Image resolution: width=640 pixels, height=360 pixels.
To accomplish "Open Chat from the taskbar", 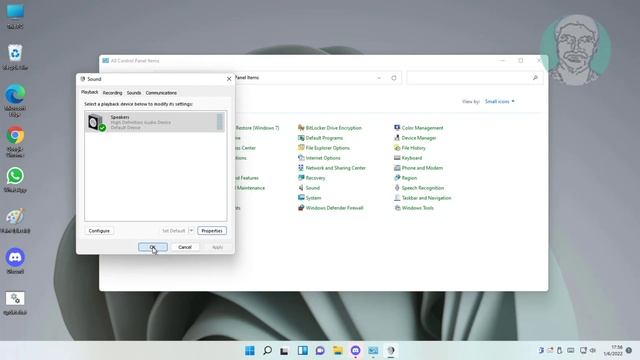I will click(x=320, y=350).
